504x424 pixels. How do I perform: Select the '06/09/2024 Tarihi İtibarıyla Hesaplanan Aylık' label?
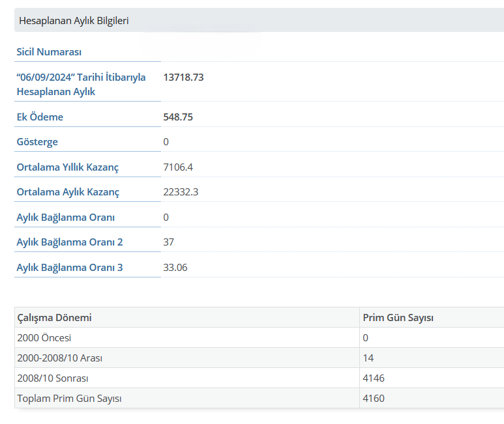pyautogui.click(x=81, y=85)
